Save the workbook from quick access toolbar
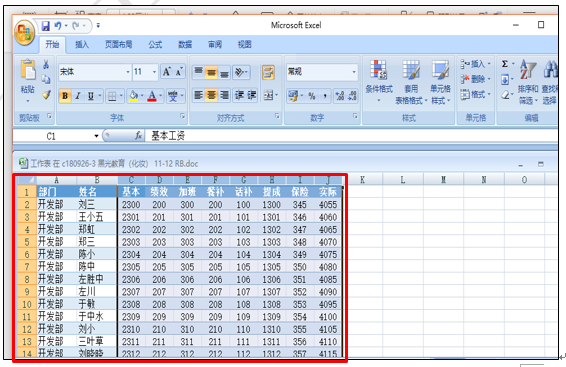 click(46, 26)
